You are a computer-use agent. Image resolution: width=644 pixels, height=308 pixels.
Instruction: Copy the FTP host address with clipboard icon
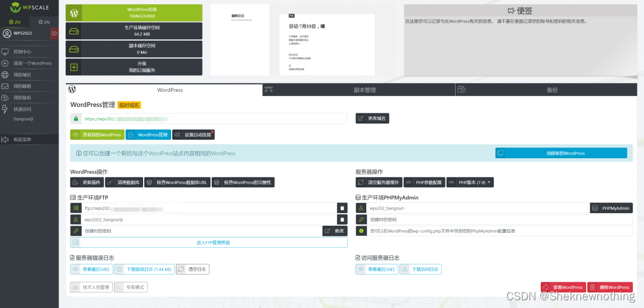[x=342, y=208]
